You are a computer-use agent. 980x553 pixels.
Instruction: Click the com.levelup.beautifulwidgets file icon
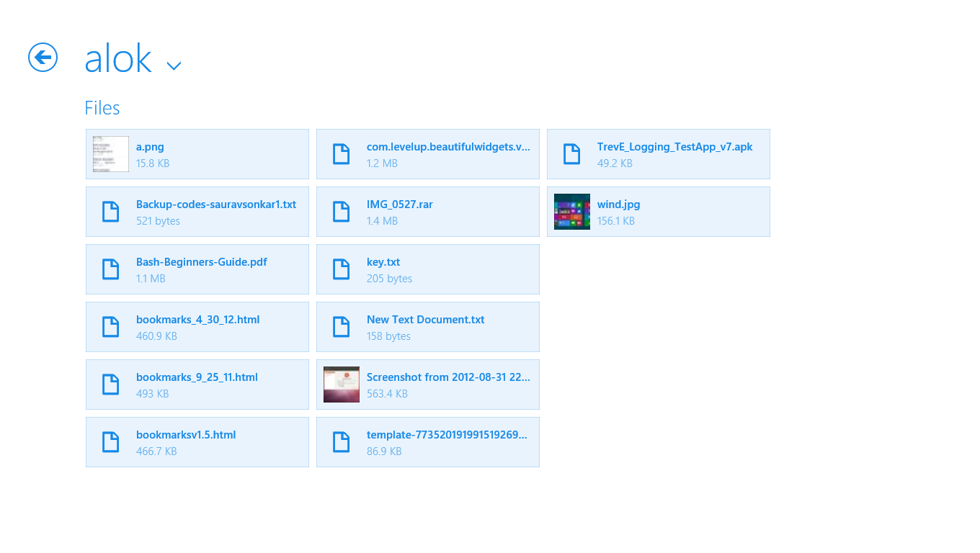pos(341,154)
